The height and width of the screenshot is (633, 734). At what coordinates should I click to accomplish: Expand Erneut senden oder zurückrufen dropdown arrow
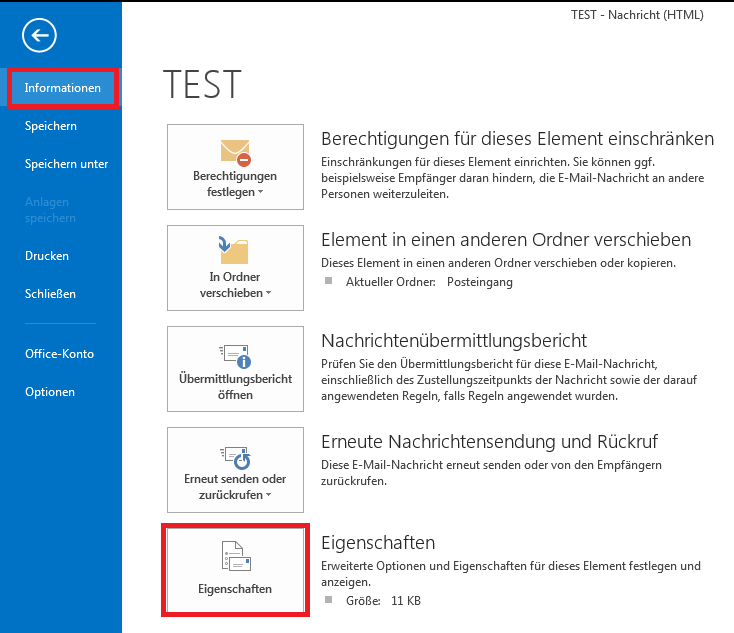[x=270, y=496]
